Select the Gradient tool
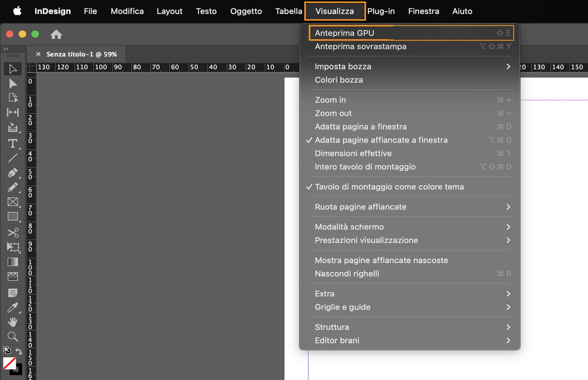Viewport: 588px width, 380px height. 13,262
